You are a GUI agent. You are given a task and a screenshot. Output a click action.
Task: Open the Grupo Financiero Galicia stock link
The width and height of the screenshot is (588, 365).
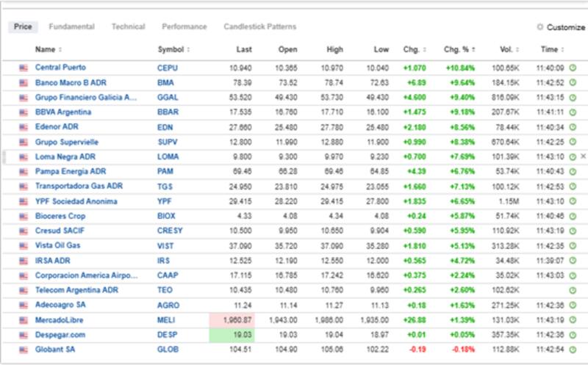[x=86, y=97]
